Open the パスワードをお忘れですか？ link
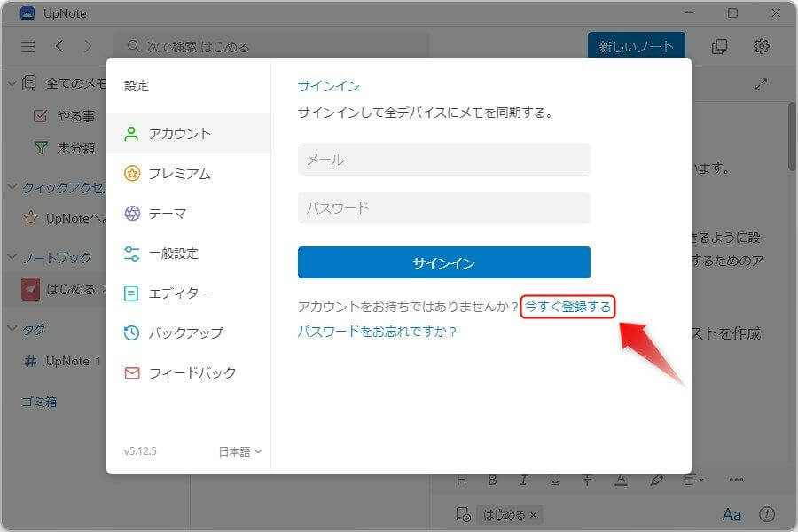 pos(377,332)
